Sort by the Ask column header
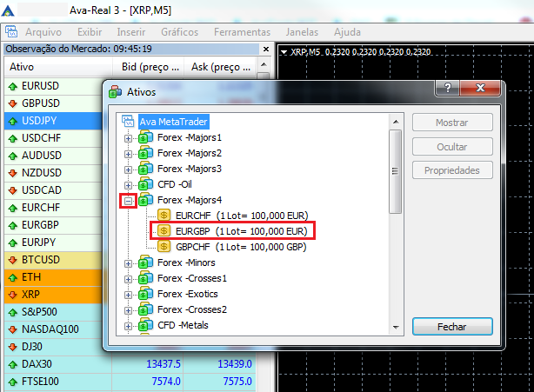Image resolution: width=534 pixels, height=392 pixels. (220, 67)
